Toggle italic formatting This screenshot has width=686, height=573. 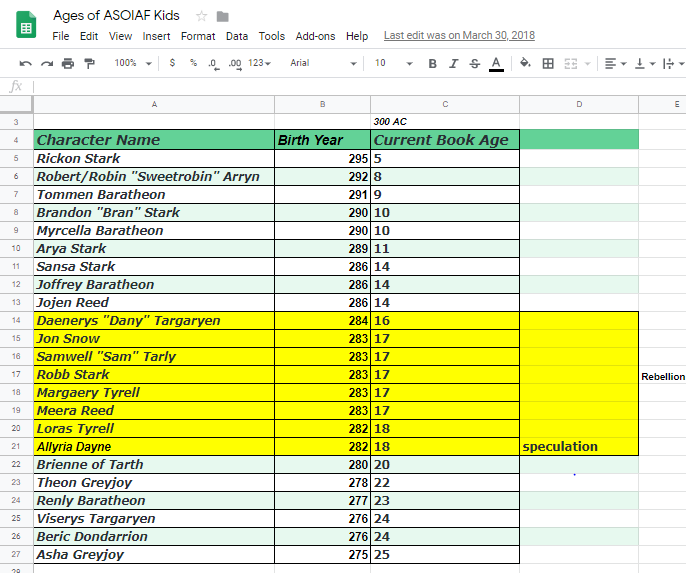point(454,64)
